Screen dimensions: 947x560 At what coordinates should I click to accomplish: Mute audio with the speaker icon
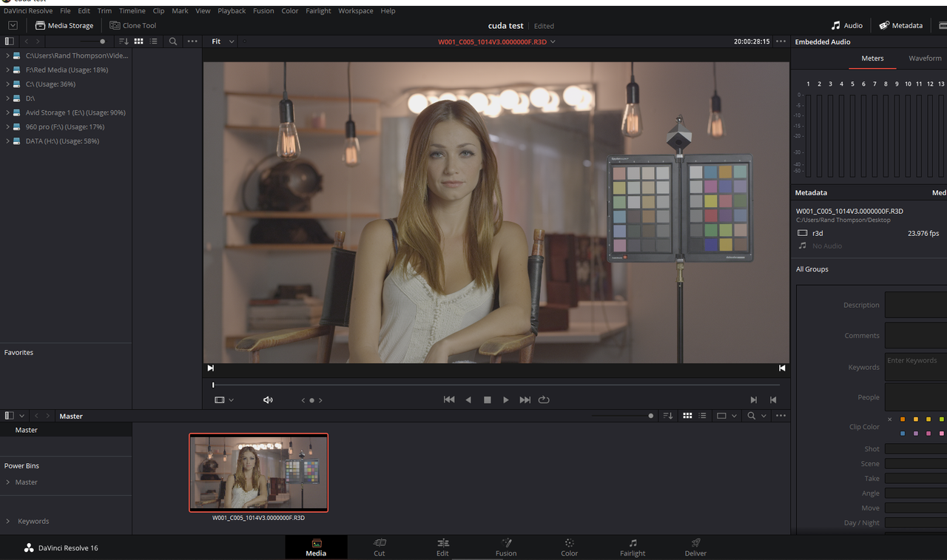(x=268, y=399)
